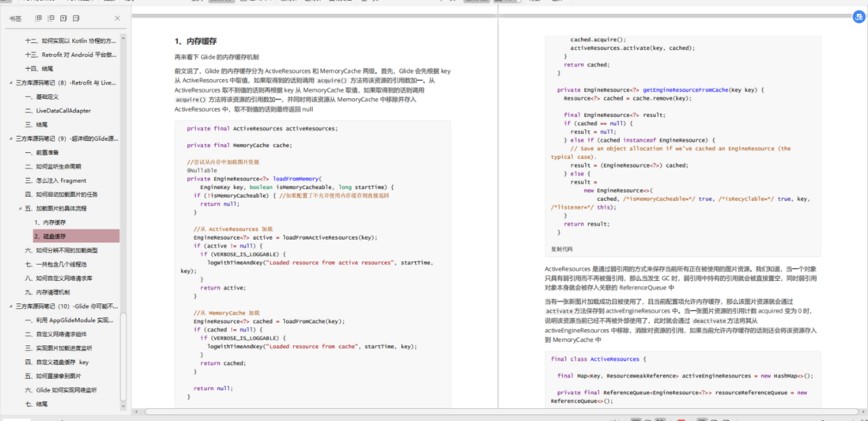
Task: Open bookmark 七、一共包含几个线程池
Action: coord(56,264)
